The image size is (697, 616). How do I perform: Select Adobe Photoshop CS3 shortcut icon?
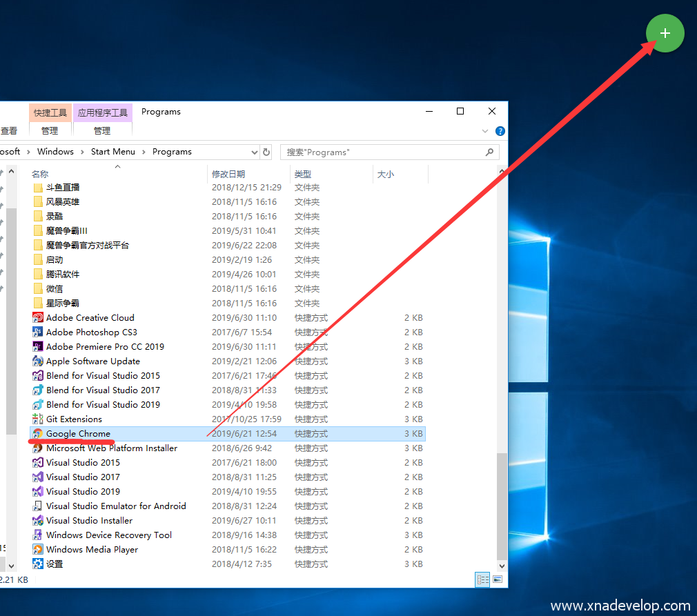point(38,332)
